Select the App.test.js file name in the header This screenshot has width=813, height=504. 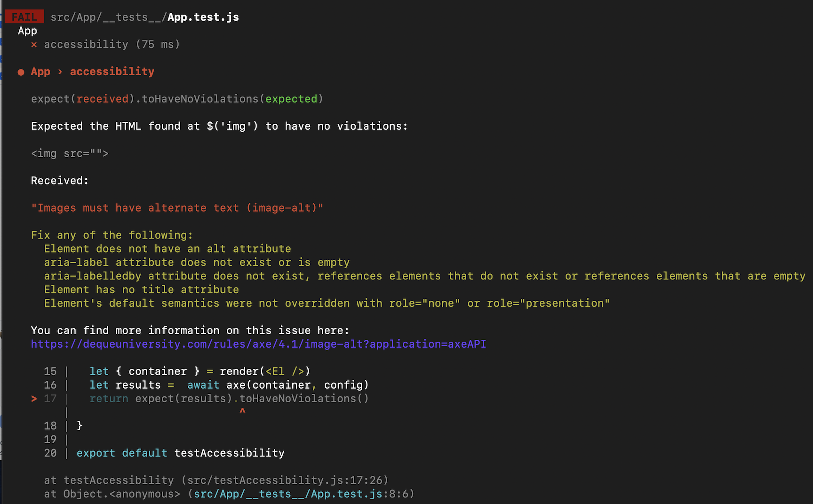point(203,17)
